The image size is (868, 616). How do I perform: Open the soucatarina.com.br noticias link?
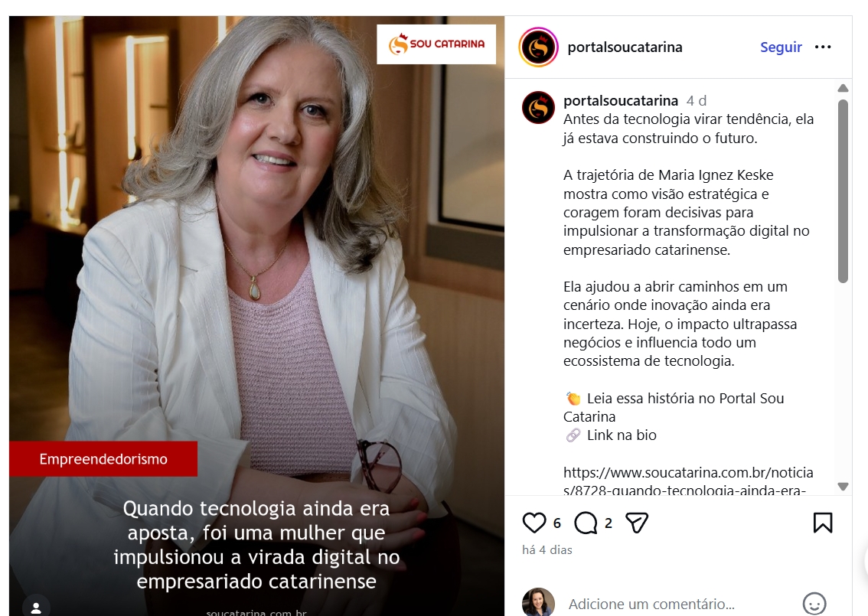click(x=688, y=481)
